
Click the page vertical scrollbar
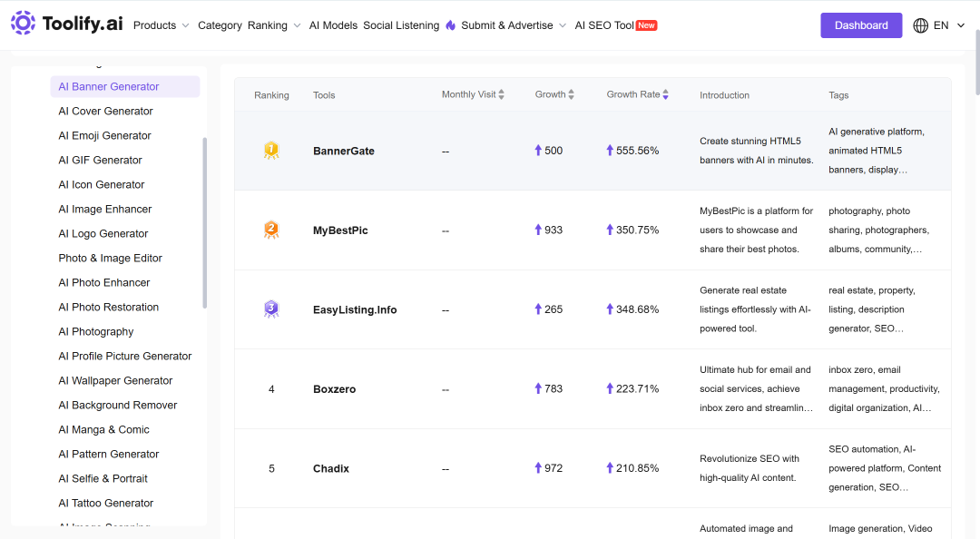(x=976, y=63)
